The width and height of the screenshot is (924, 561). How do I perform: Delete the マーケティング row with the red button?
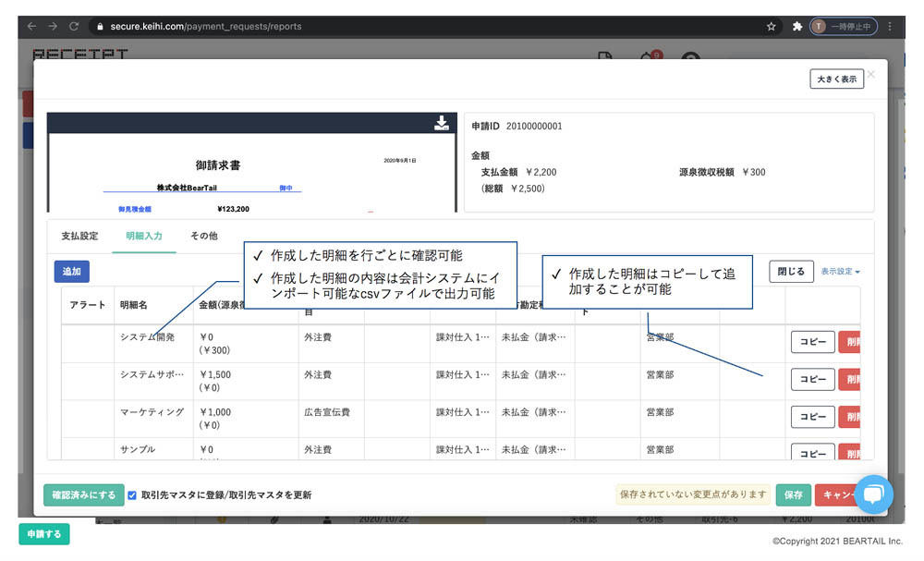[x=850, y=417]
